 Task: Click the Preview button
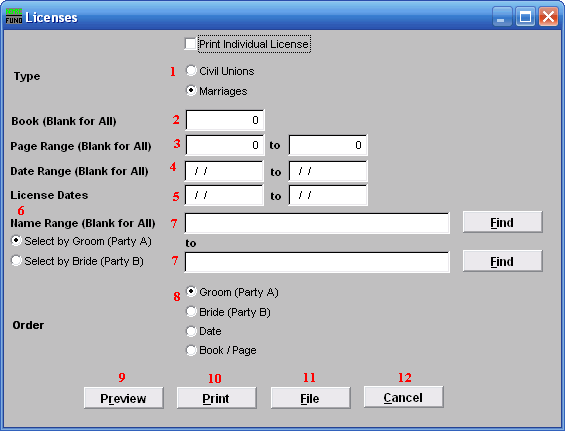(x=124, y=398)
